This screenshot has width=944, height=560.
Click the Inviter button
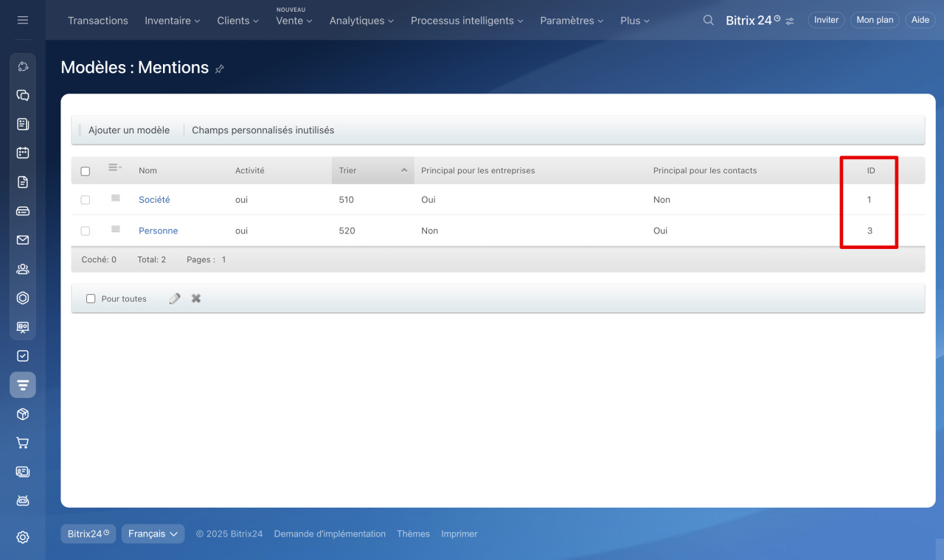pos(826,20)
